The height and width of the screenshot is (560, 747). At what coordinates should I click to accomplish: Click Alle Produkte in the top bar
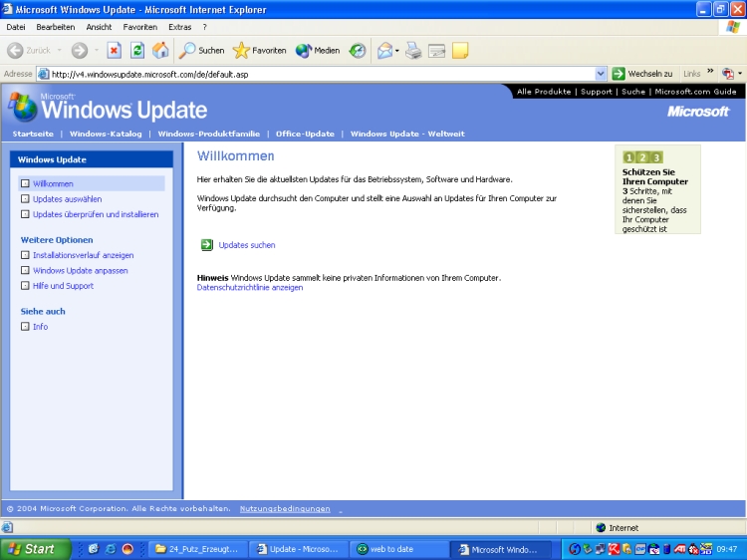(544, 92)
